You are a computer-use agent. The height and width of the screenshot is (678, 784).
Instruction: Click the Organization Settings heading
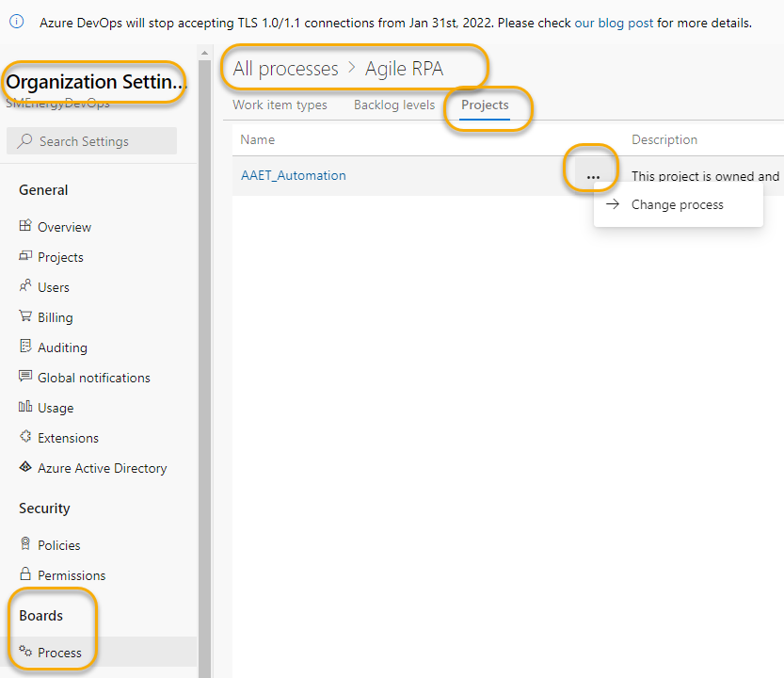[96, 82]
